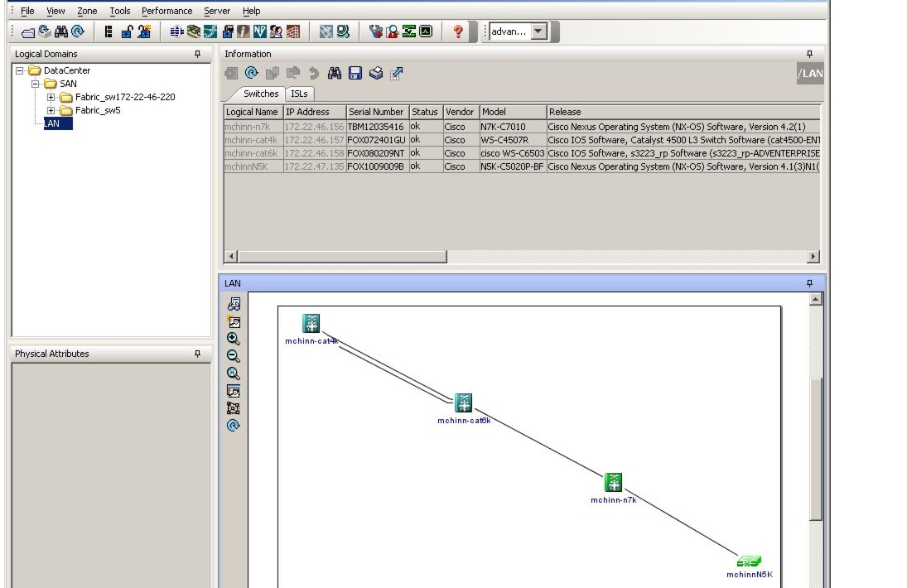907x588 pixels.
Task: Click the binoculars Find icon in the main toolbar
Action: tap(60, 31)
